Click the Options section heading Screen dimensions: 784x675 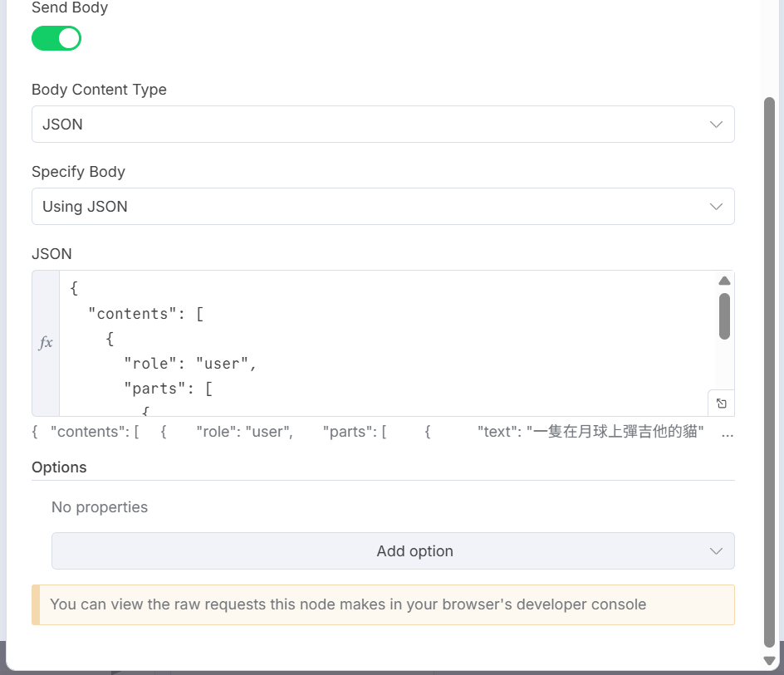pyautogui.click(x=59, y=467)
